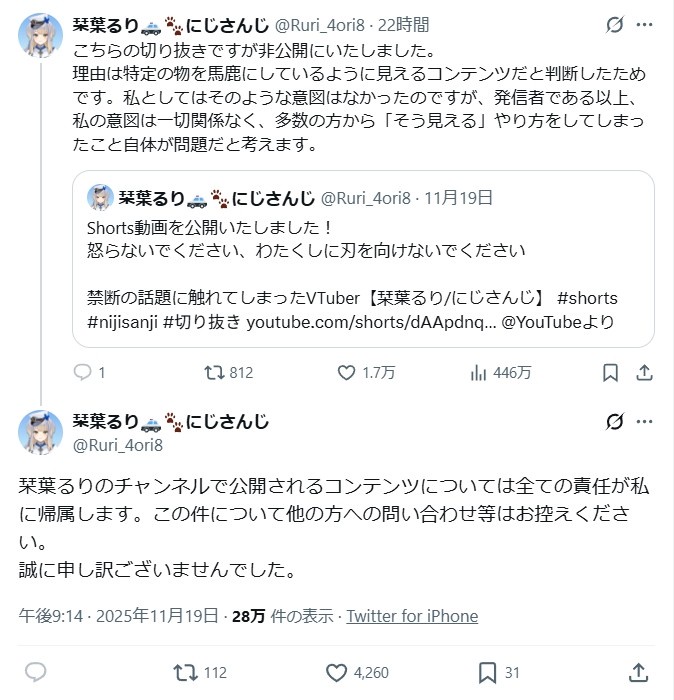Click the reply icon on the top tweet
The width and height of the screenshot is (674, 700).
(83, 373)
